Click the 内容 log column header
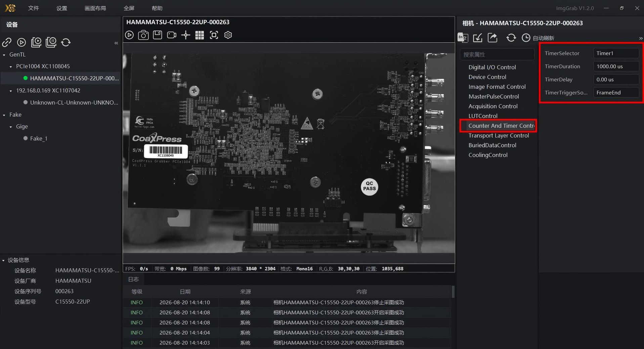This screenshot has width=644, height=349. 361,292
